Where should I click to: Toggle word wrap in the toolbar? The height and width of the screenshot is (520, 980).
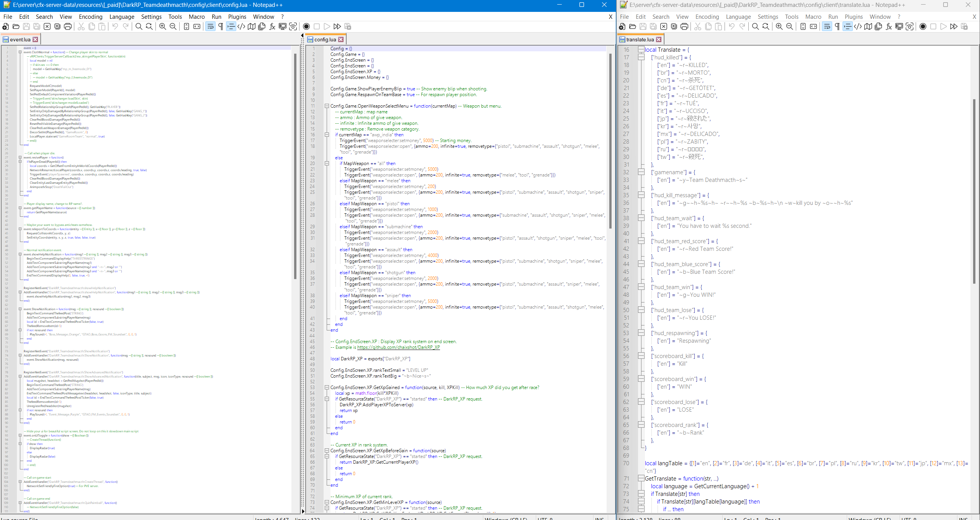pyautogui.click(x=210, y=26)
